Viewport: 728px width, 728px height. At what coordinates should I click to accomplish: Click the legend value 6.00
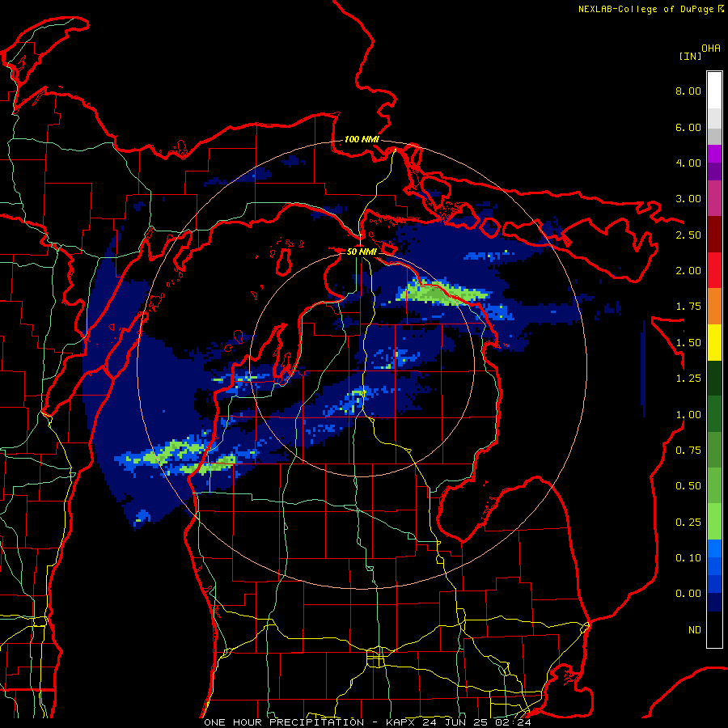click(688, 127)
